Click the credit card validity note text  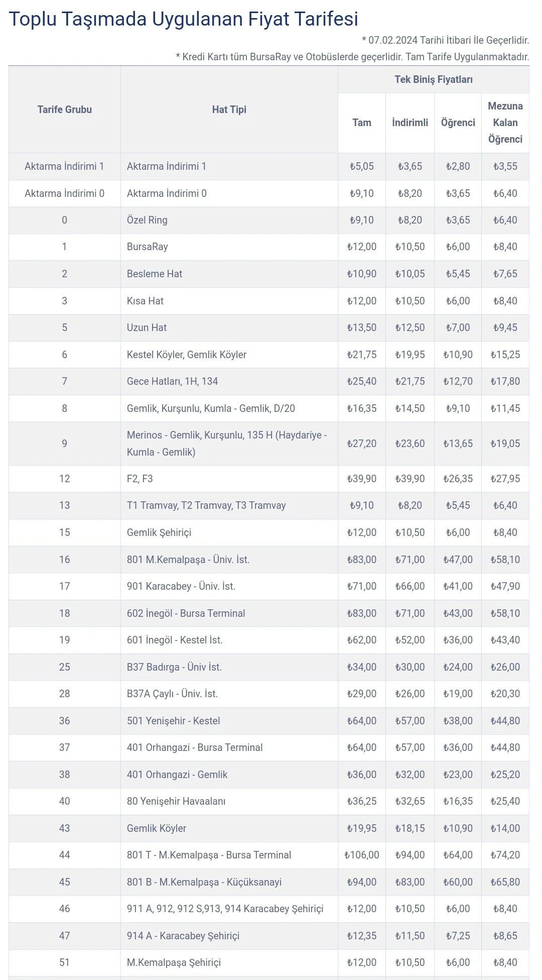coord(352,57)
